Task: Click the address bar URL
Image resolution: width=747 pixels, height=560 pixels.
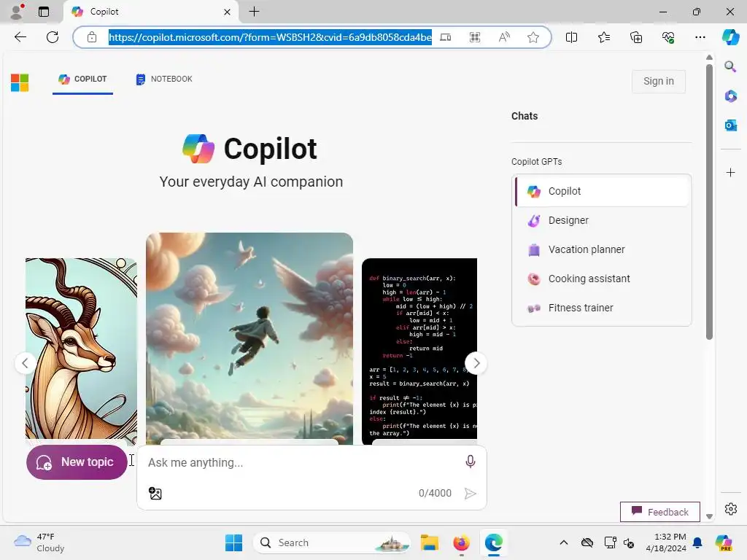Action: click(270, 37)
